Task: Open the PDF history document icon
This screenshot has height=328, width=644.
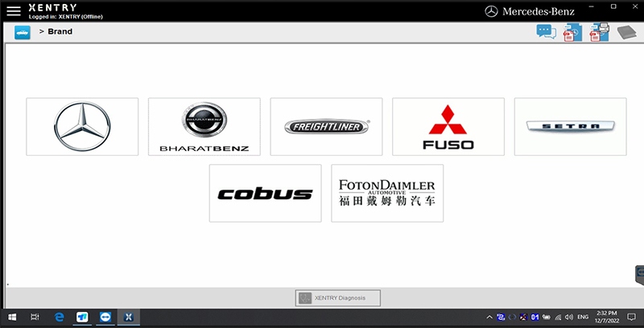Action: [x=572, y=32]
